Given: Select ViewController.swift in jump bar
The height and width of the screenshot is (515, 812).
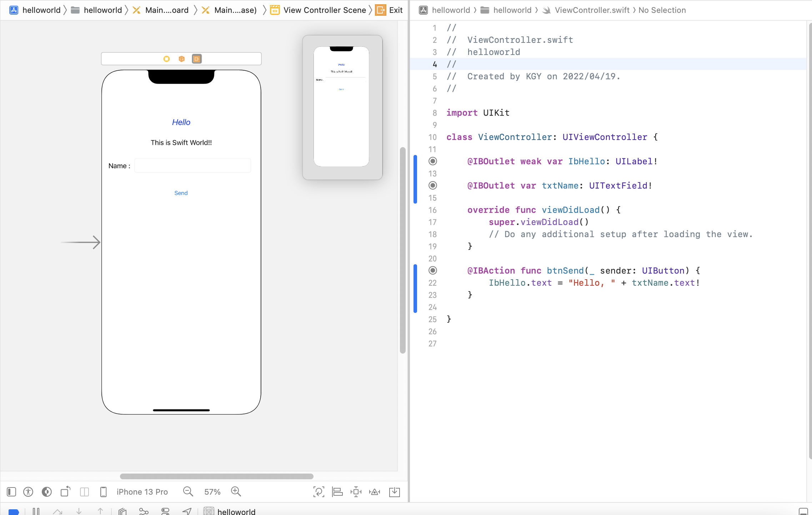Looking at the screenshot, I should click(592, 10).
